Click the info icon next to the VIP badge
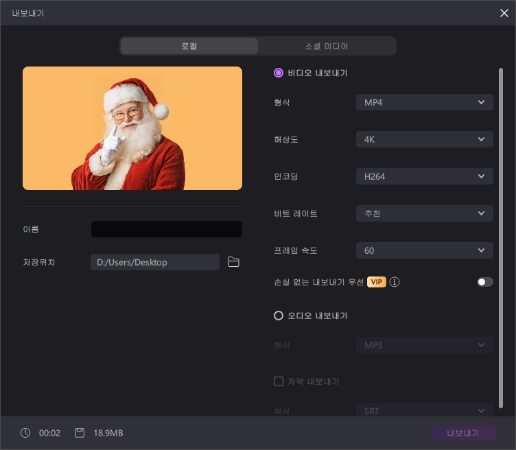This screenshot has height=450, width=516. coord(394,282)
